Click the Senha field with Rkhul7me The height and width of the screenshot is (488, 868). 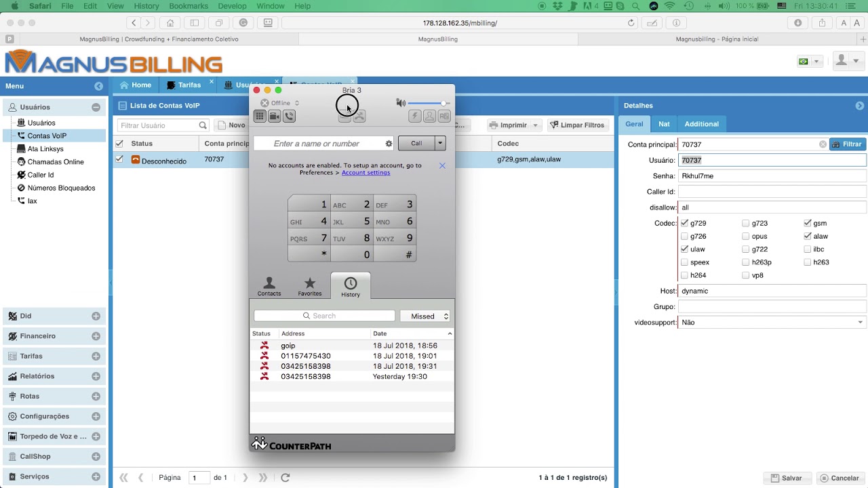point(772,176)
